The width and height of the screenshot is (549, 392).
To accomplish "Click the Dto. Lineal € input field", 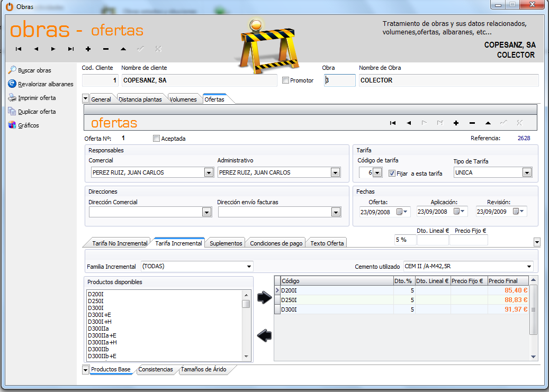I will 433,240.
